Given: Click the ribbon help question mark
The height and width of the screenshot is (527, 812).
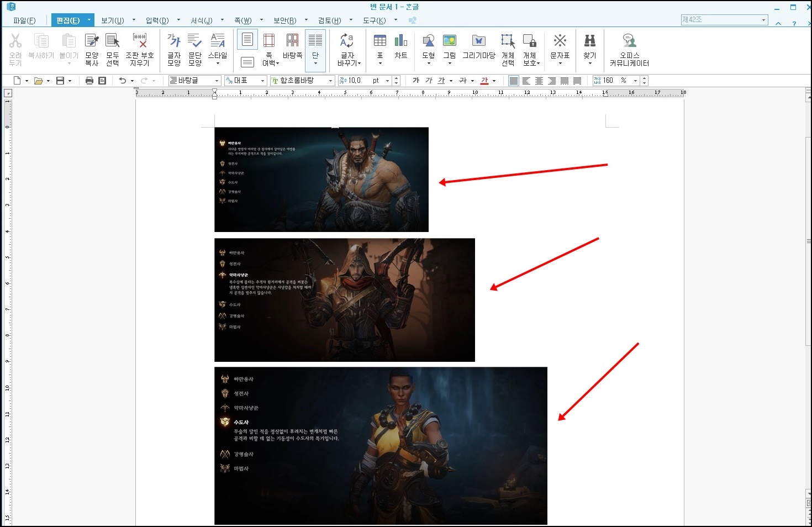Looking at the screenshot, I should [x=794, y=23].
